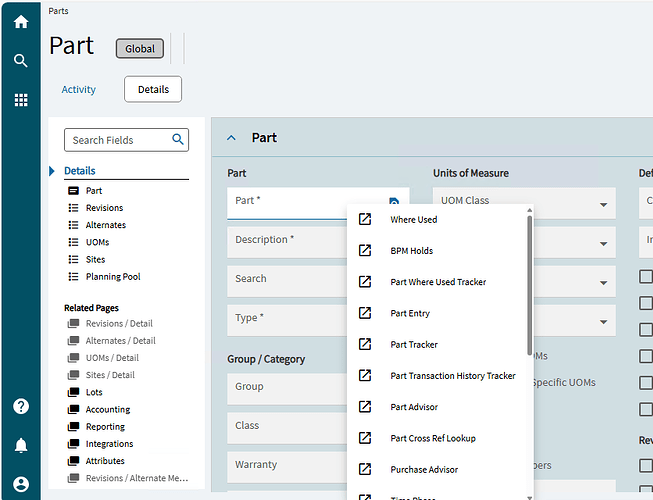653x500 pixels.
Task: Choose Purchase Advisor menu entry
Action: coord(424,469)
